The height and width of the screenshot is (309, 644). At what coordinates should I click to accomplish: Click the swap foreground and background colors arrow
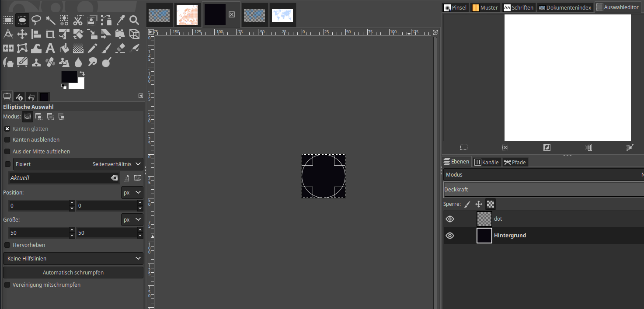pos(82,74)
